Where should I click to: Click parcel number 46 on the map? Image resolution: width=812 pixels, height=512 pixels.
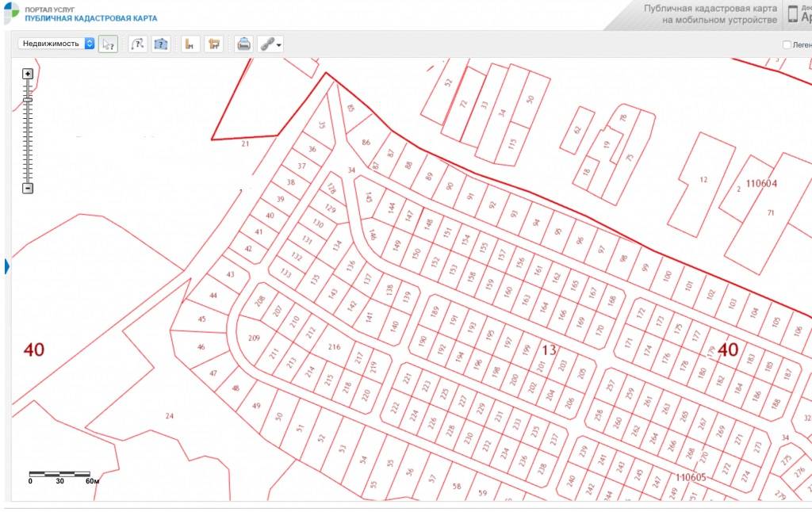(201, 347)
